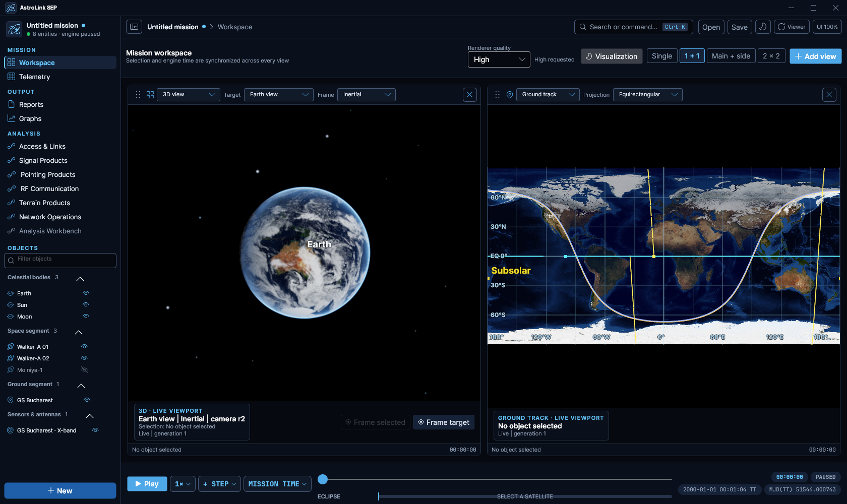Toggle GS Bucharest X-band visibility eye
This screenshot has height=504, width=847.
click(95, 430)
